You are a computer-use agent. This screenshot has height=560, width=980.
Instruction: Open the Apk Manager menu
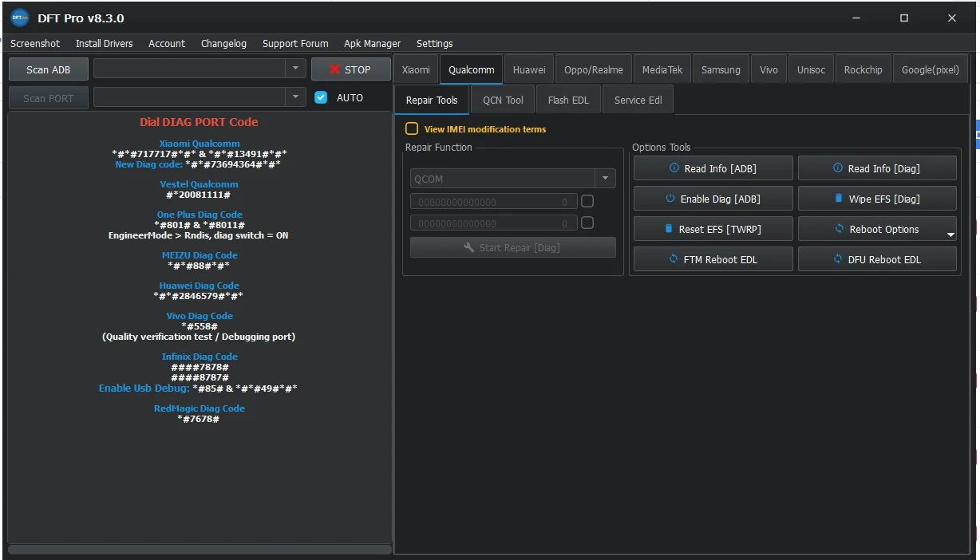372,43
